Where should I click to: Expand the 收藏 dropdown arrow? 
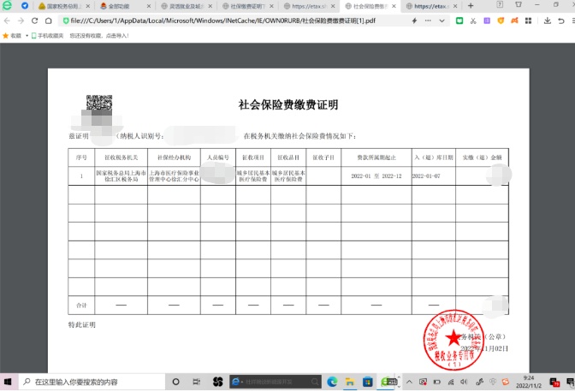pos(27,36)
